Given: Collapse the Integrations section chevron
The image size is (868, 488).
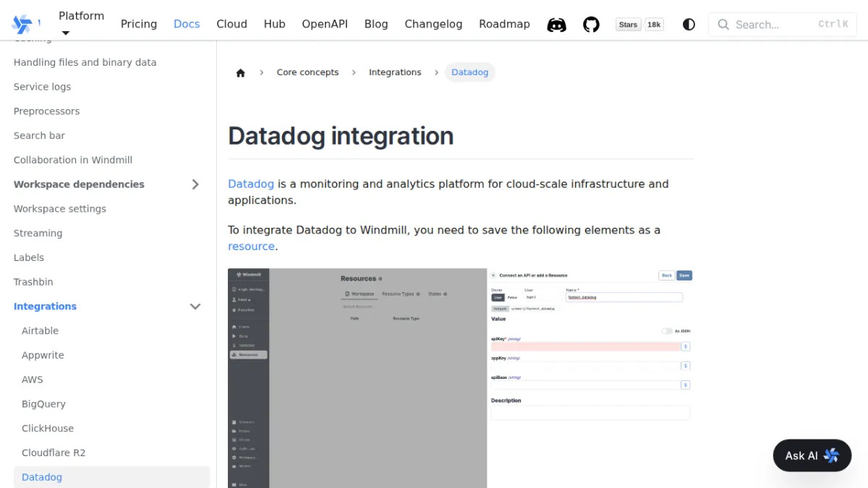Looking at the screenshot, I should 195,307.
